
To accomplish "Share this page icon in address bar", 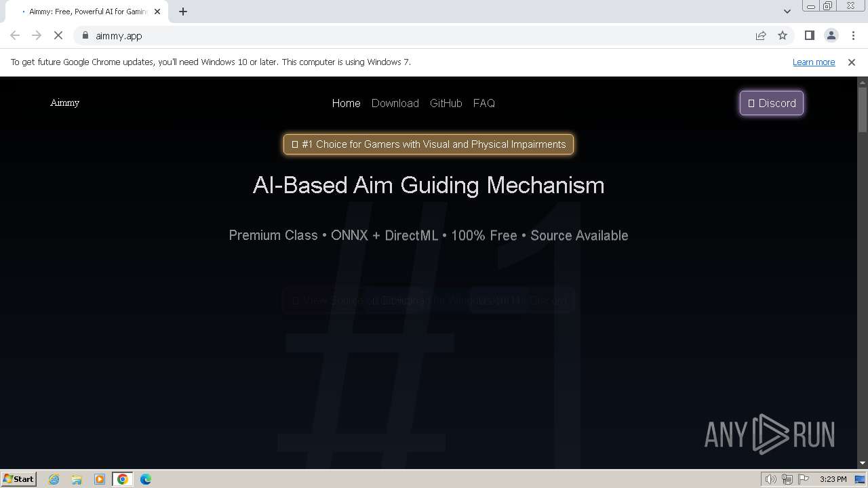I will [x=761, y=35].
